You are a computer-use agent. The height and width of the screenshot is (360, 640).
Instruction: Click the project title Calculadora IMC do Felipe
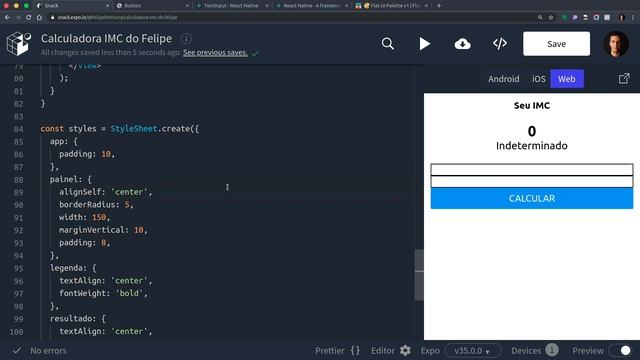(107, 38)
